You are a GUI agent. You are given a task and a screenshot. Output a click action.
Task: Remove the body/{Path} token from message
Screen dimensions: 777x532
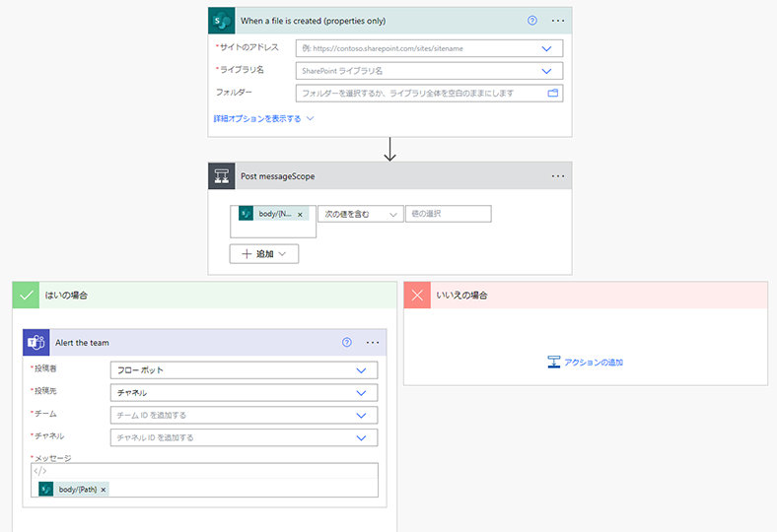[x=104, y=490]
